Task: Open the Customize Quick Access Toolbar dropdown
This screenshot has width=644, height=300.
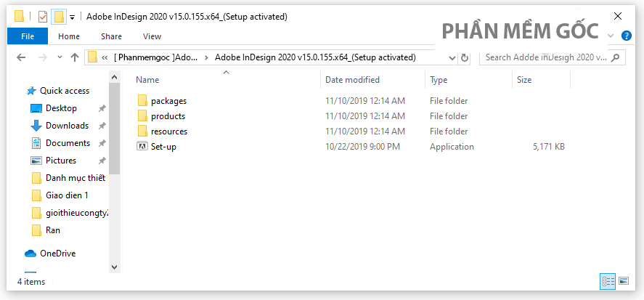Action: coord(73,17)
